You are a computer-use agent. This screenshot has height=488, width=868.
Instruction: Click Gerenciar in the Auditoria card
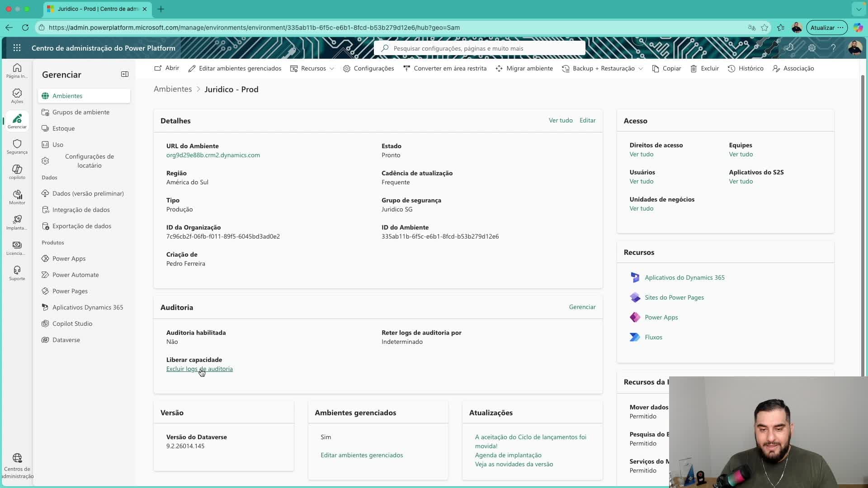pos(582,307)
